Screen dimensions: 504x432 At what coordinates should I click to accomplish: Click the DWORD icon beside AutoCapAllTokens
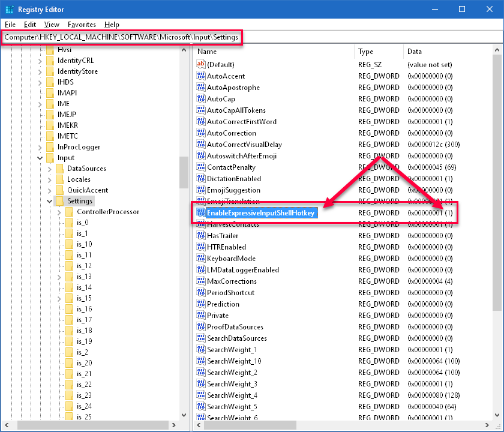click(201, 110)
